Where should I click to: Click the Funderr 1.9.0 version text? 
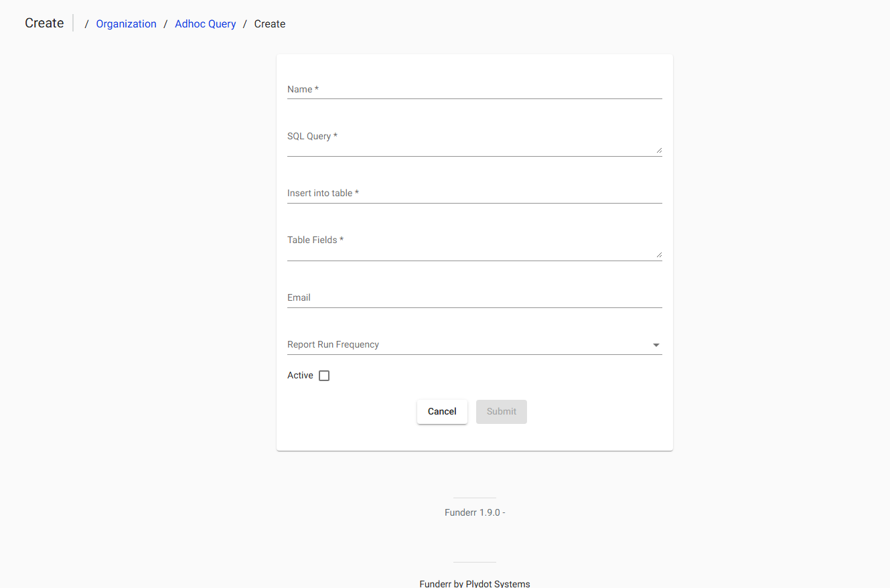pyautogui.click(x=474, y=512)
